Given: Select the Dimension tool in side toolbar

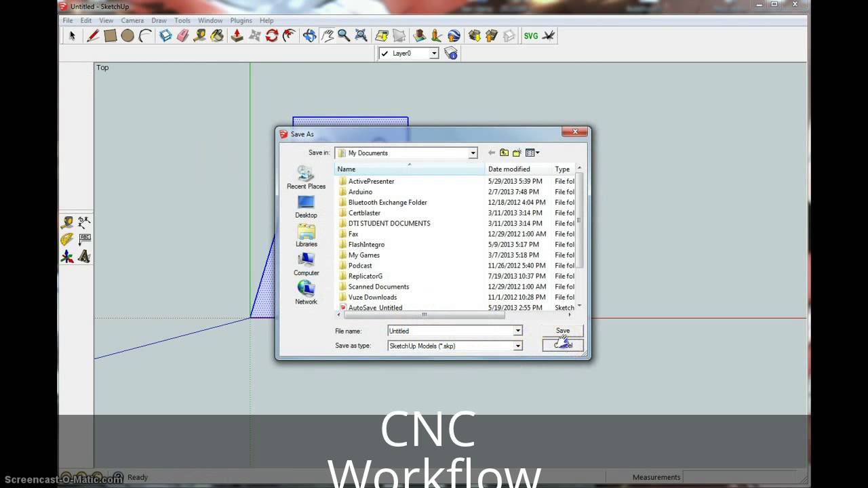Looking at the screenshot, I should tap(84, 222).
